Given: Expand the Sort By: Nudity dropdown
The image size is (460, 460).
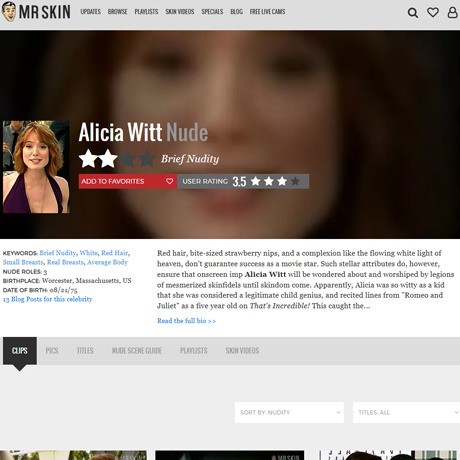Looking at the screenshot, I should pos(289,412).
